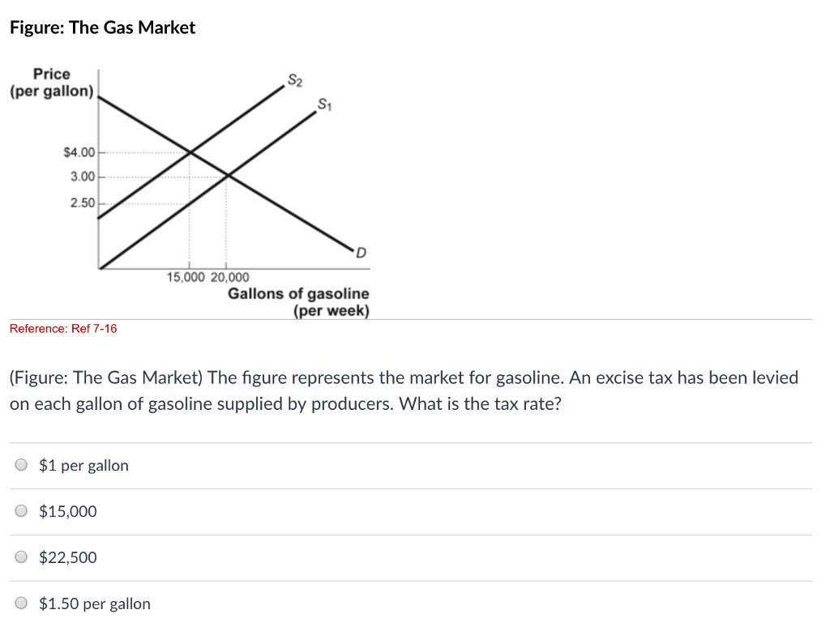This screenshot has height=644, width=830.
Task: Click the S1 supply curve label
Action: click(x=323, y=104)
